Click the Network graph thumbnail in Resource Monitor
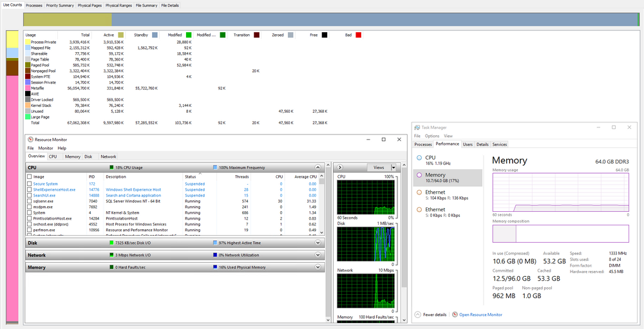This screenshot has height=329, width=644. coord(366,291)
